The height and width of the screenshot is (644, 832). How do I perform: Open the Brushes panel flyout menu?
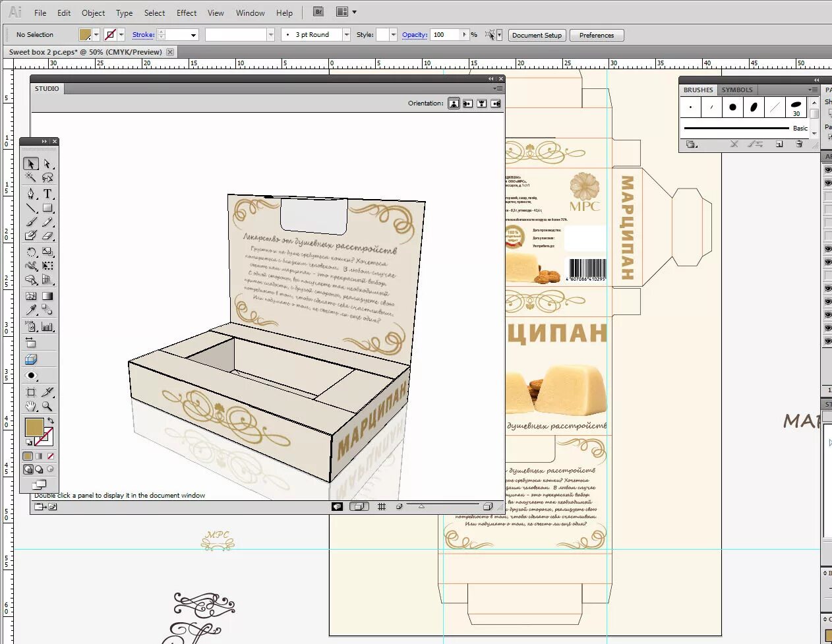click(x=813, y=90)
